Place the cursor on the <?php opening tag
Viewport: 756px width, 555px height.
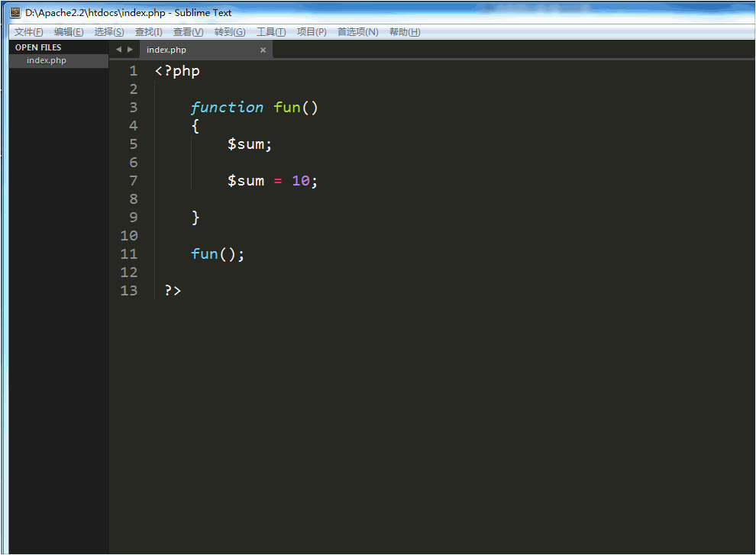177,71
